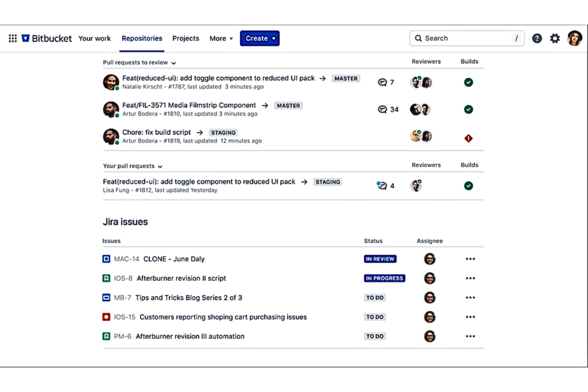Click Natalie Kirscht's author avatar

[111, 82]
